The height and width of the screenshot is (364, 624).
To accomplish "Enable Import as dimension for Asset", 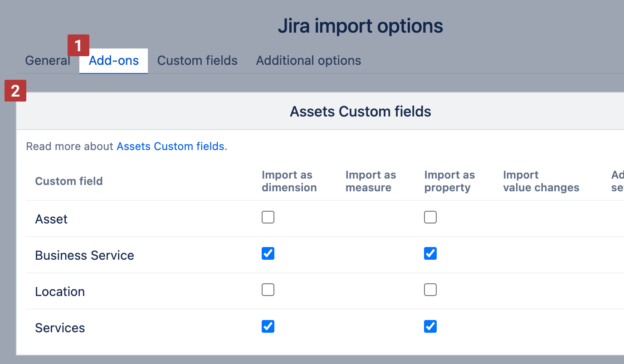I will point(268,218).
